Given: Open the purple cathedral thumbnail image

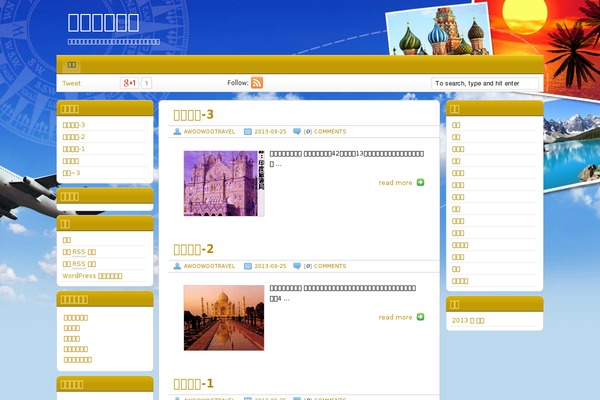Looking at the screenshot, I should pyautogui.click(x=224, y=183).
